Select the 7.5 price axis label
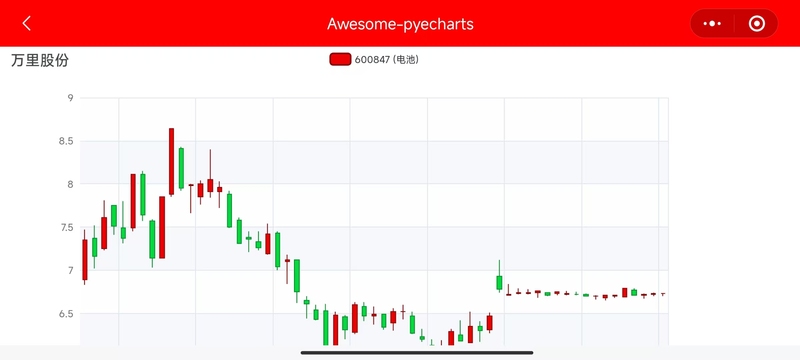The height and width of the screenshot is (360, 800). [66, 227]
